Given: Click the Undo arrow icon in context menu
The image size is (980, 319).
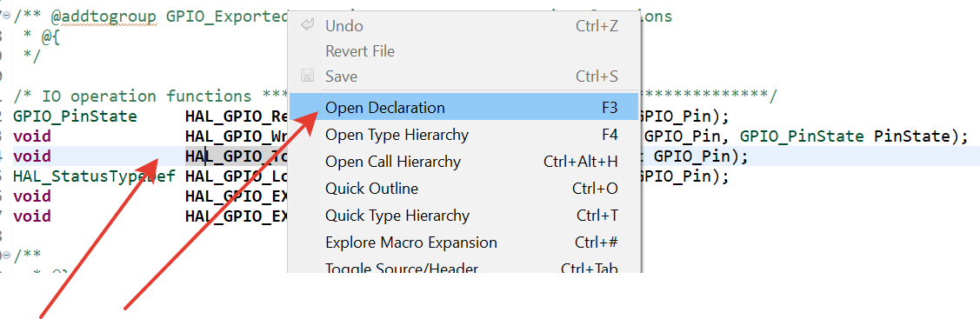Looking at the screenshot, I should [x=308, y=25].
